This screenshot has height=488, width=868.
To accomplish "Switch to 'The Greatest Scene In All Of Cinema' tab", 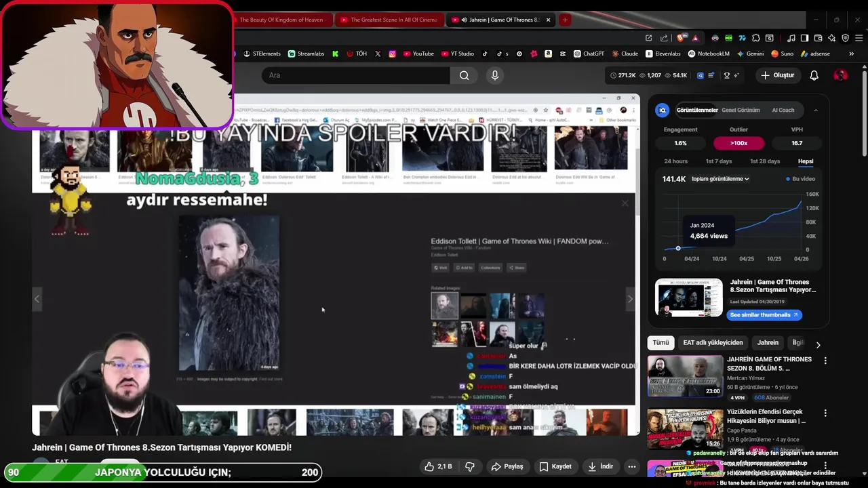I will point(389,20).
